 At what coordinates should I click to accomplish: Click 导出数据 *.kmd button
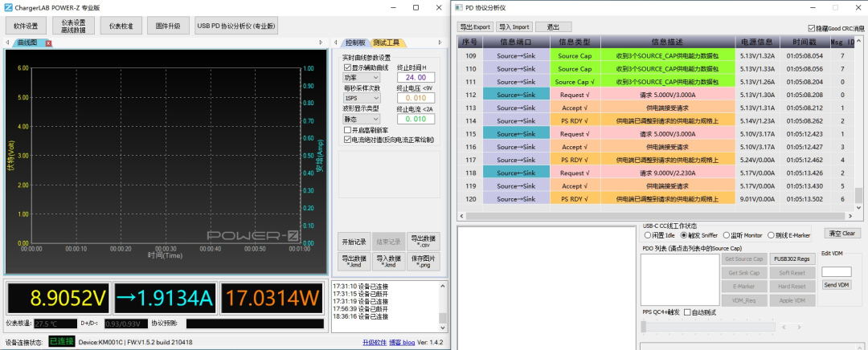pyautogui.click(x=354, y=262)
